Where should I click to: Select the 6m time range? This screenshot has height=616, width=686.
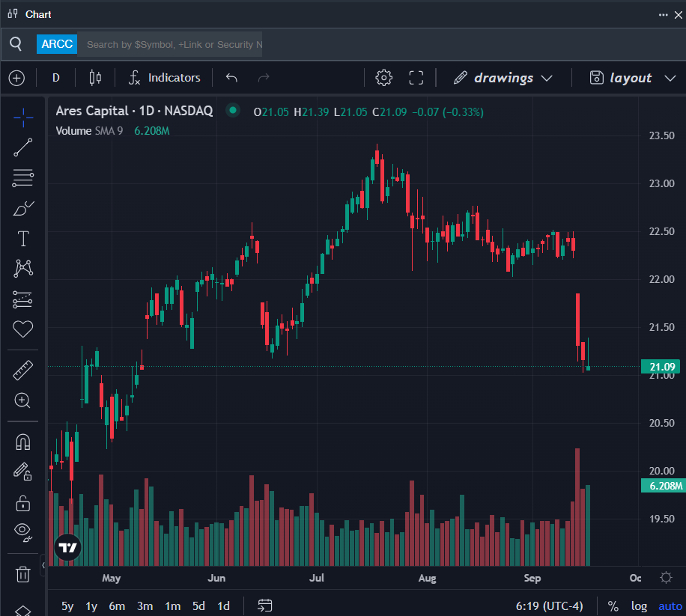117,606
